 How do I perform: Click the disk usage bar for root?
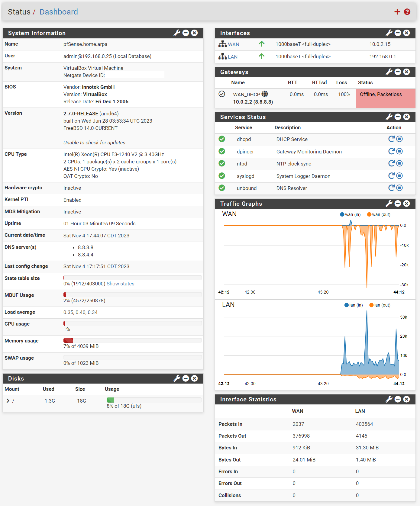(x=154, y=400)
